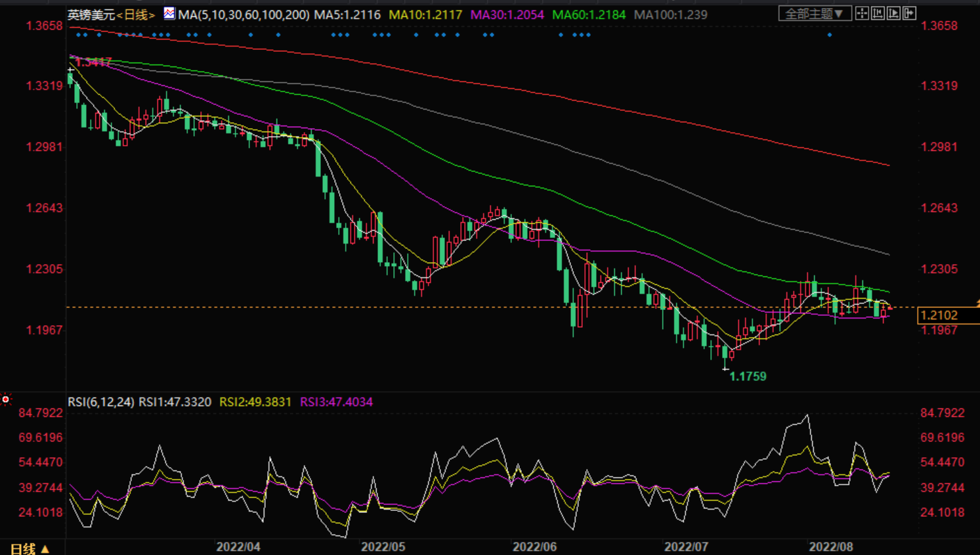Click the 英镑美元 symbol title
The width and height of the screenshot is (980, 555).
click(x=91, y=14)
